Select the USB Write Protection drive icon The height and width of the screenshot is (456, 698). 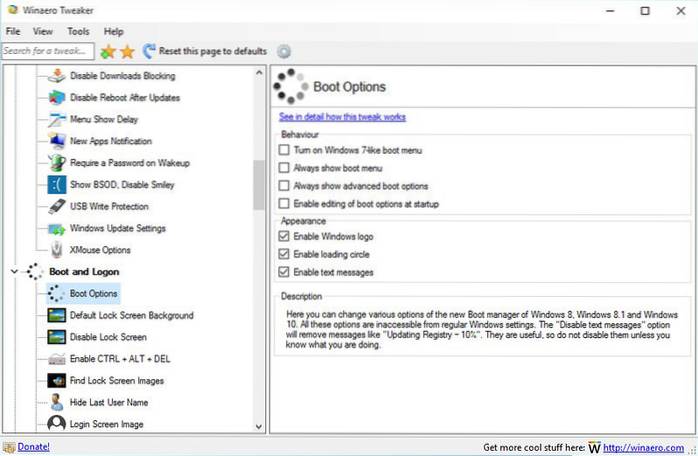click(x=56, y=206)
